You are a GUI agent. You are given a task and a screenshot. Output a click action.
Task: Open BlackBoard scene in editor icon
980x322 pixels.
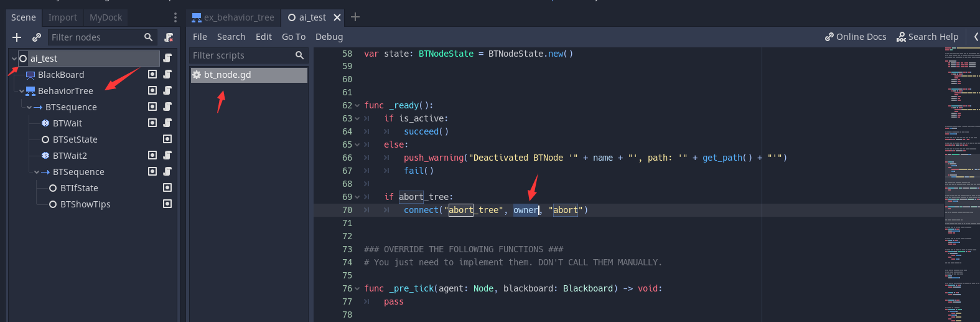pos(152,74)
